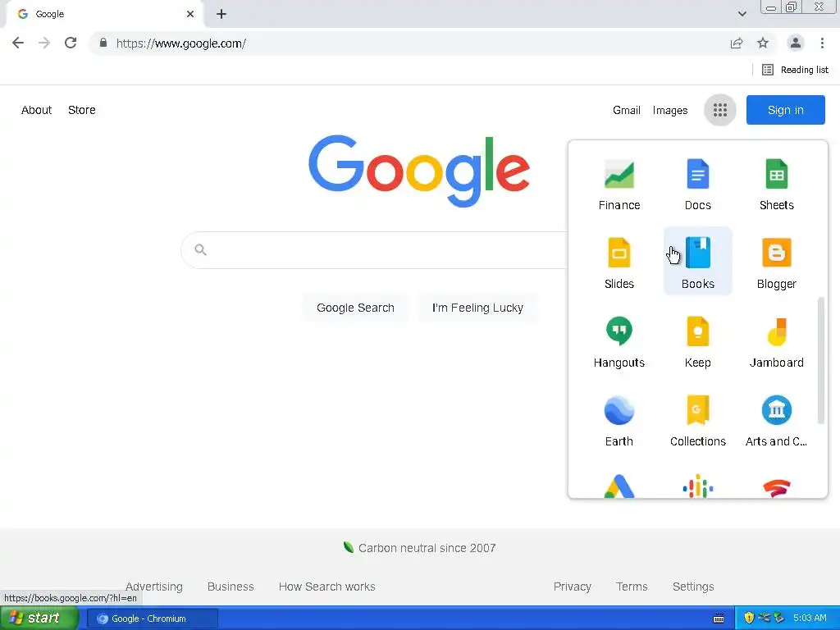Click the address bar URL
The image size is (840, 630).
click(x=181, y=43)
